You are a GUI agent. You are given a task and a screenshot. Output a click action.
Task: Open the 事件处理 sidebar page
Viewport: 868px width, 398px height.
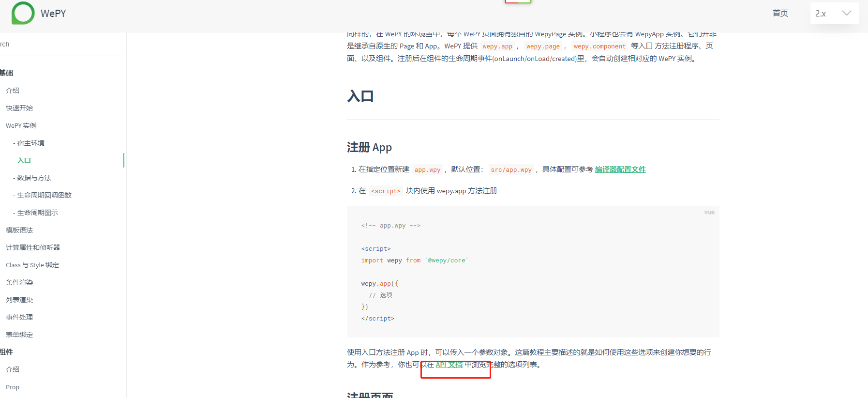pyautogui.click(x=19, y=317)
